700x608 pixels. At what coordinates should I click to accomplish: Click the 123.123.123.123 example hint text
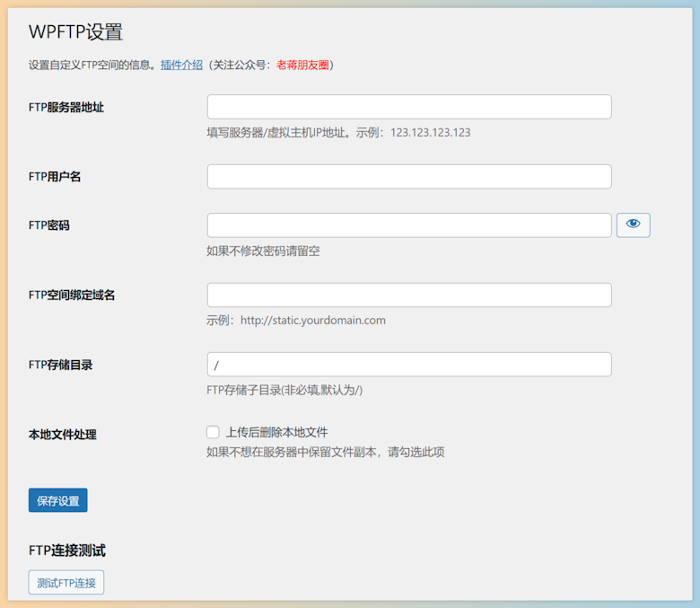431,133
